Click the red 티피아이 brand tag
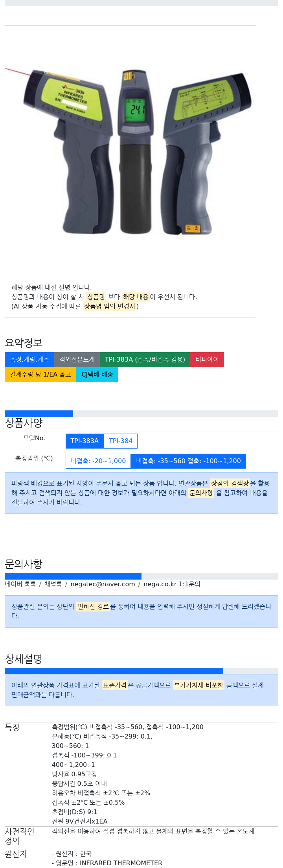 pos(207,359)
